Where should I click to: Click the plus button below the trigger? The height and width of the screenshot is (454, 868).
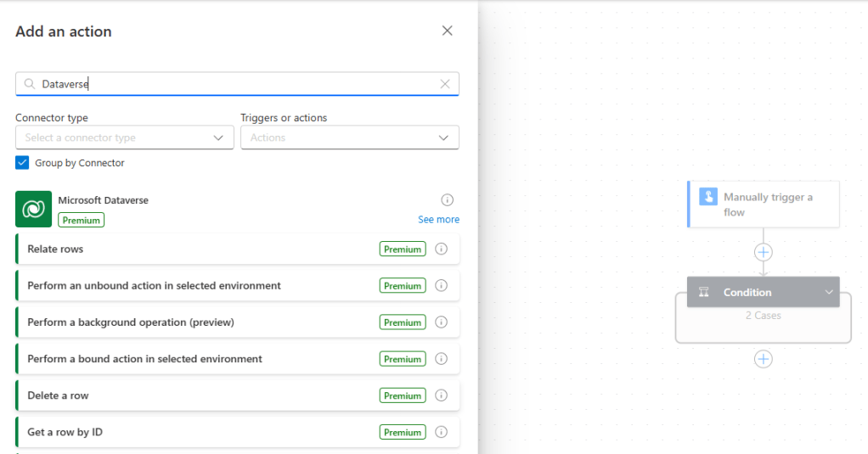pyautogui.click(x=764, y=252)
